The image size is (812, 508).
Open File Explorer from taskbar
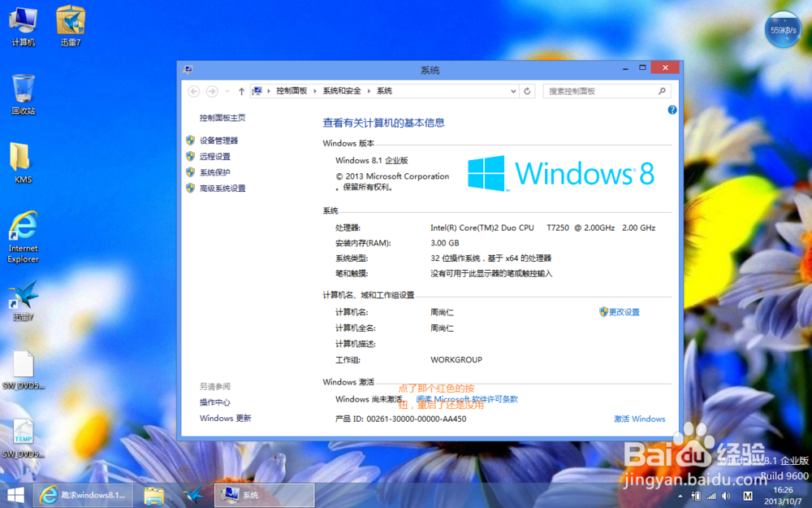point(153,496)
